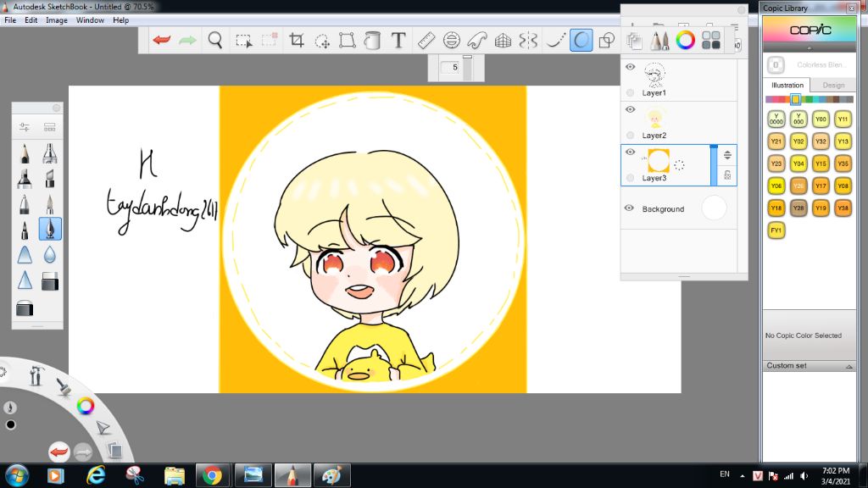This screenshot has width=868, height=488.
Task: Select the Distort transform tool
Action: pos(347,41)
